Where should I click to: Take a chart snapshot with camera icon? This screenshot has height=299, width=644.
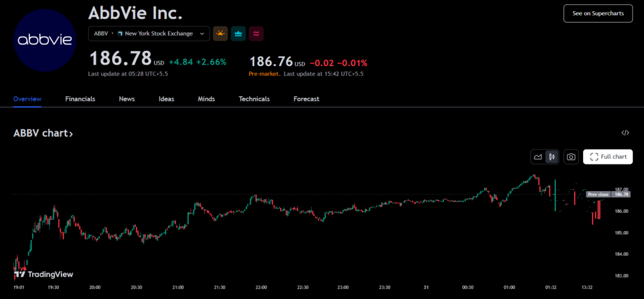click(x=571, y=156)
